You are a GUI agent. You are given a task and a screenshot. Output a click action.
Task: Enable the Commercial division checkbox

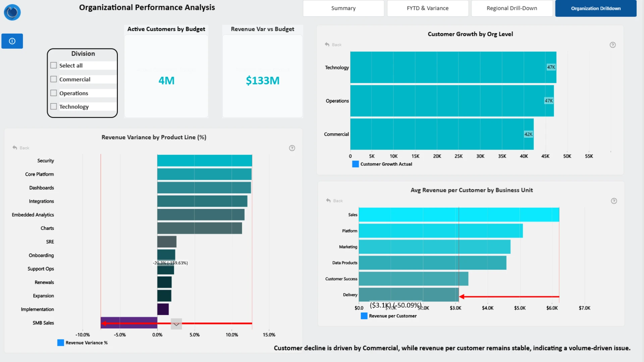click(54, 79)
